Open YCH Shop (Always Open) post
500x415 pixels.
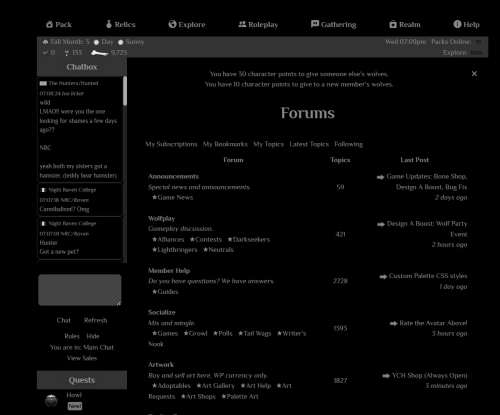[x=430, y=375]
